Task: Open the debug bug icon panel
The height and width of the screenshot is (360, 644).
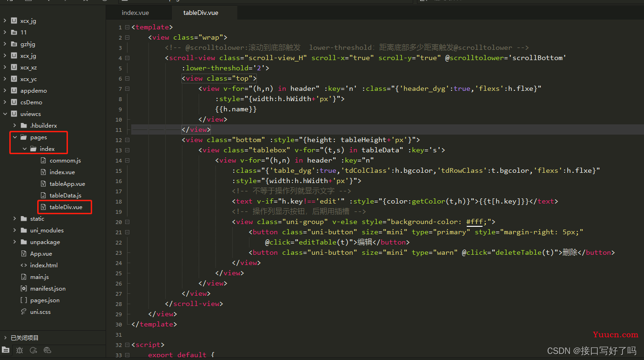Action: pos(20,350)
